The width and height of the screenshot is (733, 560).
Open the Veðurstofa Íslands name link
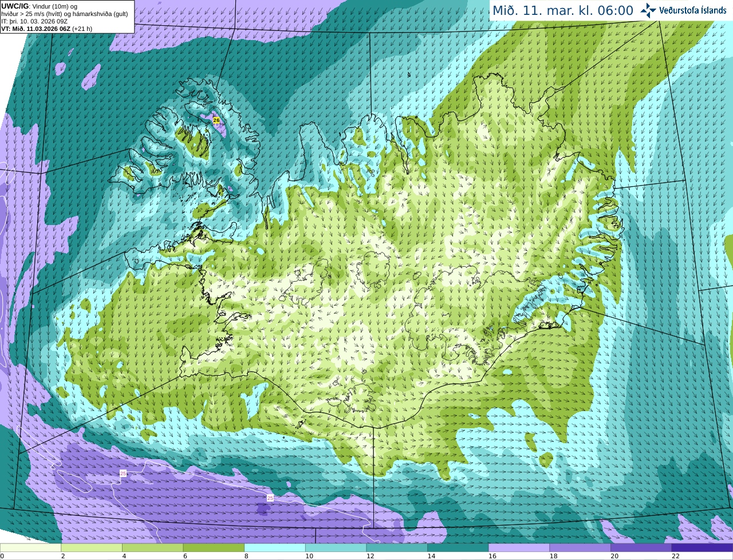pyautogui.click(x=692, y=10)
